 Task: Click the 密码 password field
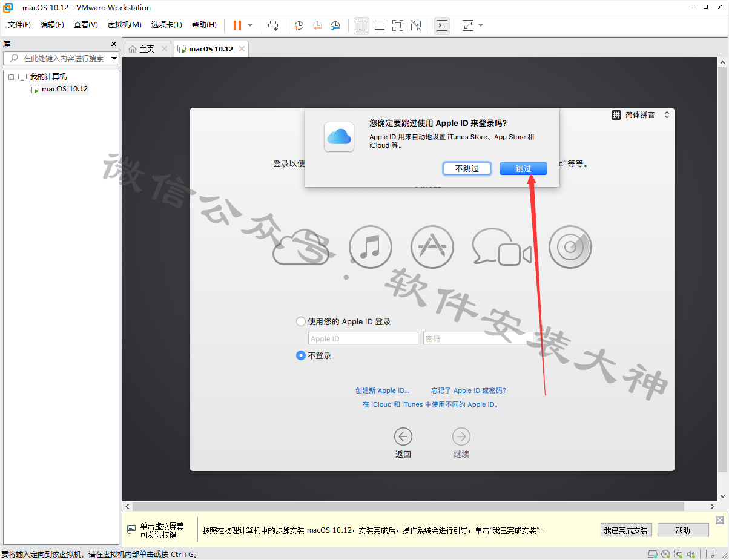point(478,338)
